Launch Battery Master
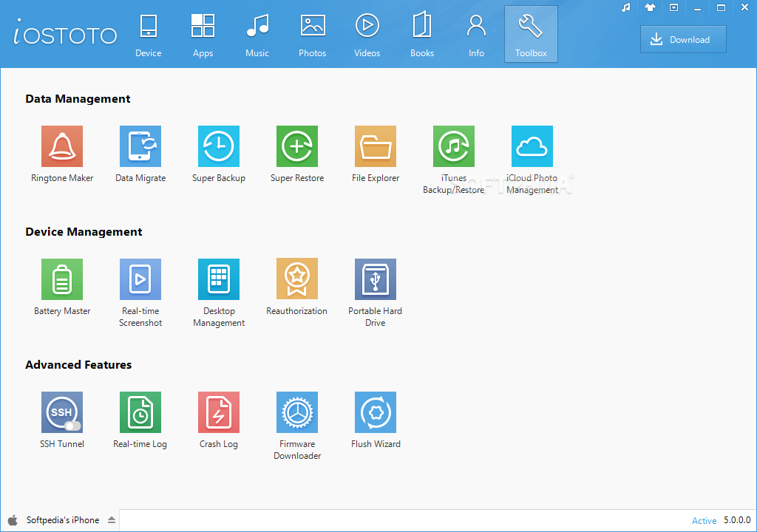Image resolution: width=757 pixels, height=532 pixels. point(62,279)
